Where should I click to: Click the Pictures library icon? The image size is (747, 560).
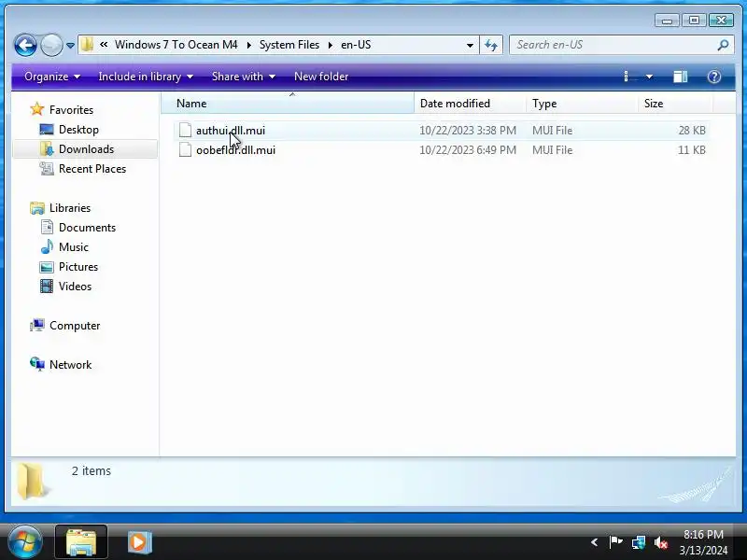click(47, 267)
